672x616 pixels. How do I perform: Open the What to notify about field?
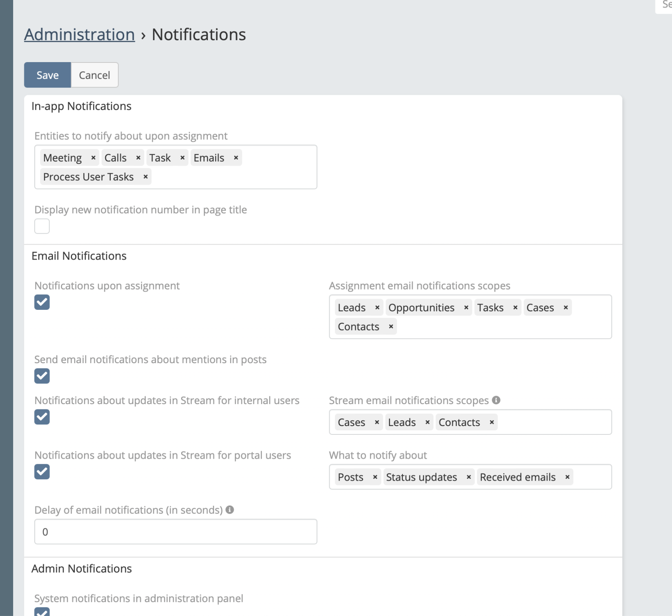[591, 477]
